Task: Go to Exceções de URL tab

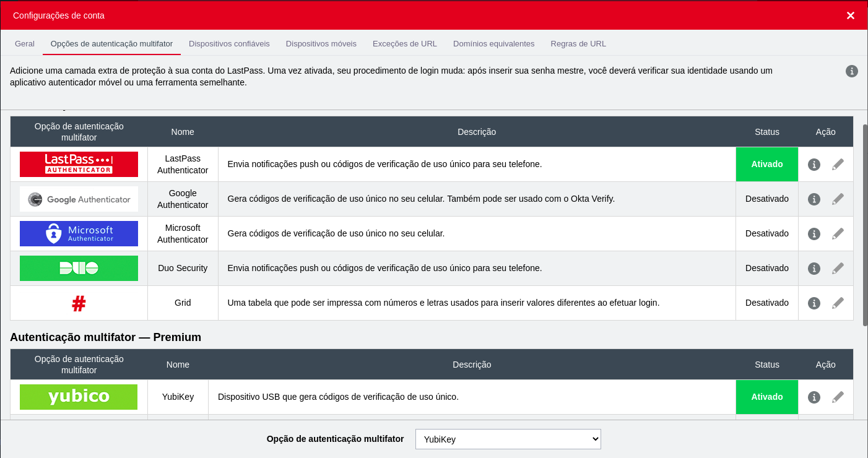Action: pyautogui.click(x=405, y=44)
